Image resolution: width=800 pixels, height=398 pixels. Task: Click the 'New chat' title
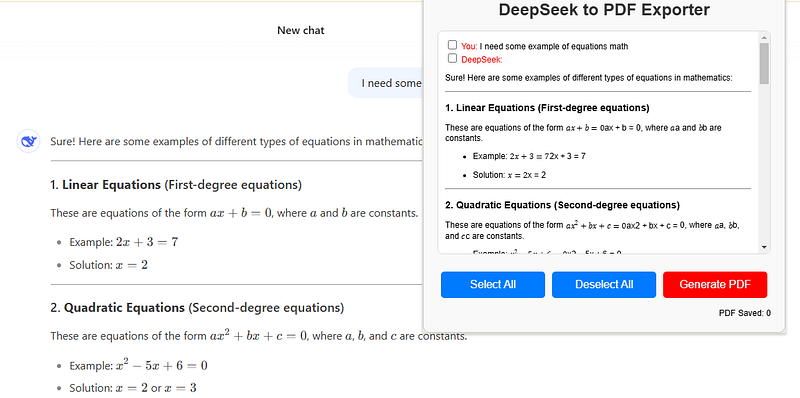pos(301,30)
